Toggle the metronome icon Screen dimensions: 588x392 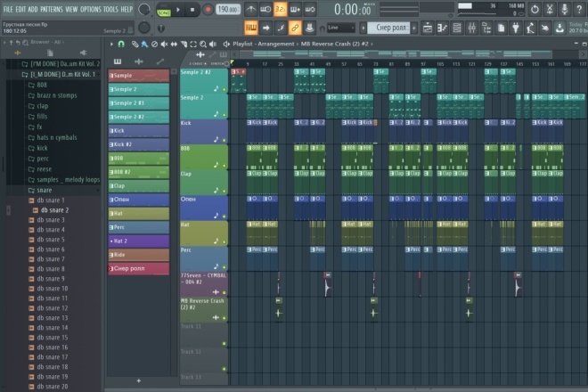pyautogui.click(x=251, y=10)
